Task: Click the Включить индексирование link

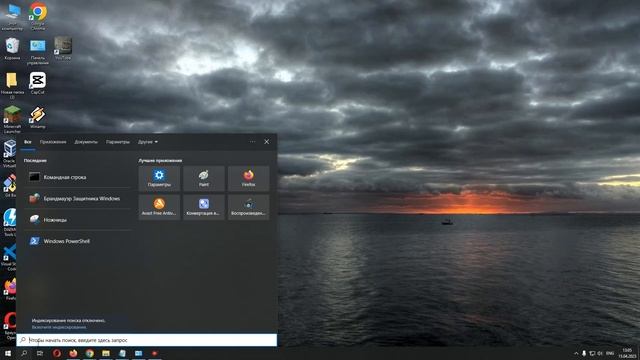Action: tap(59, 327)
